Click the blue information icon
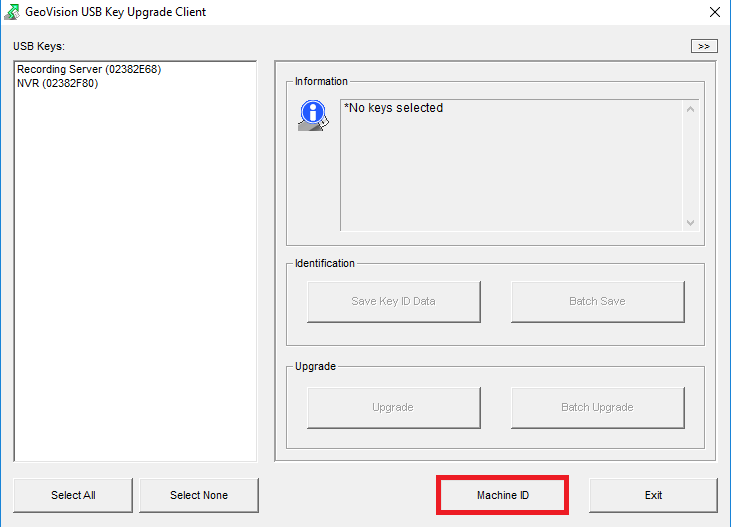This screenshot has width=731, height=527. [x=313, y=115]
